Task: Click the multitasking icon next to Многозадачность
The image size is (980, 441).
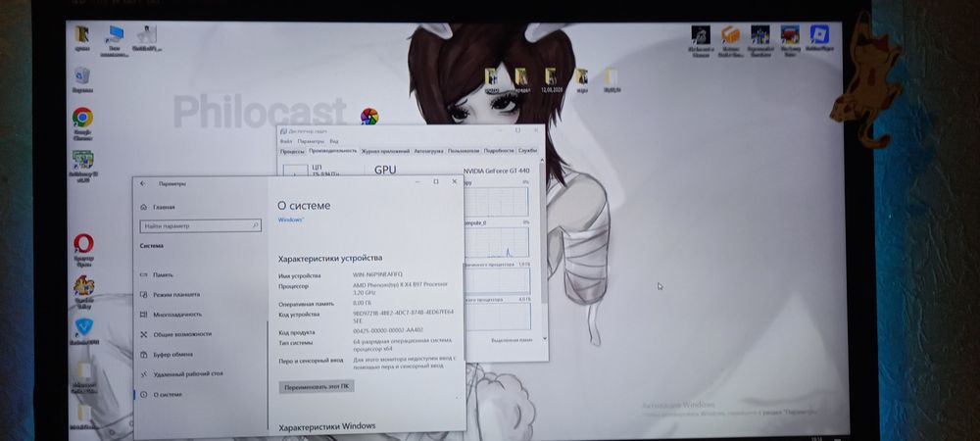Action: point(144,315)
